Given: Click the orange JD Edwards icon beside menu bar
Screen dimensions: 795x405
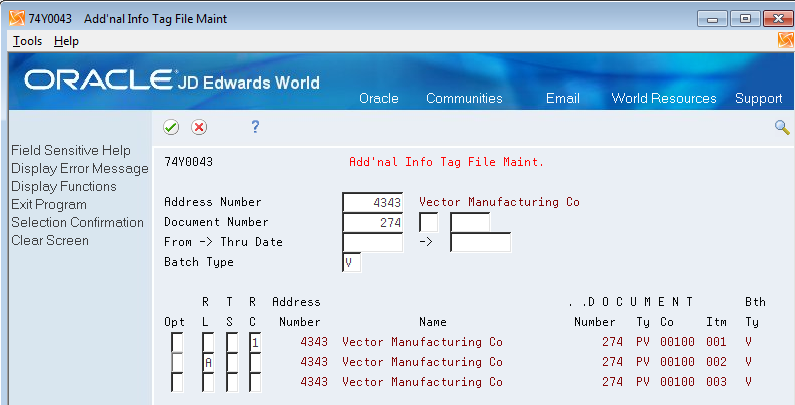Looking at the screenshot, I should [785, 40].
